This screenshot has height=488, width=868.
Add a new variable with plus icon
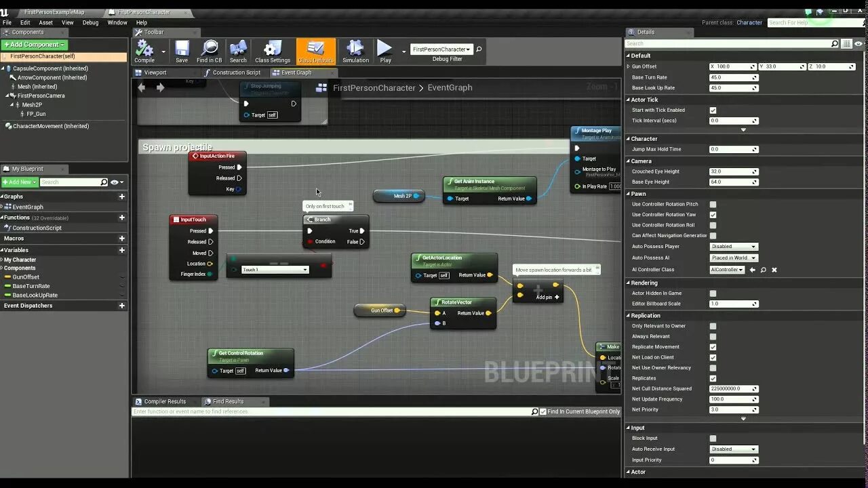point(122,250)
